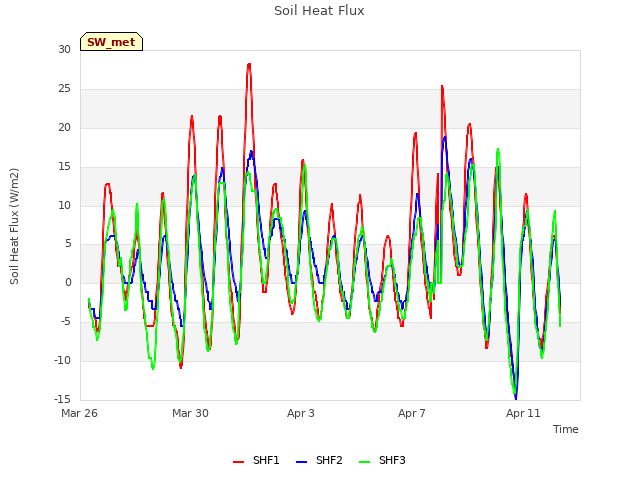Click the Mar 26 x-axis label
This screenshot has width=640, height=480.
pos(80,413)
